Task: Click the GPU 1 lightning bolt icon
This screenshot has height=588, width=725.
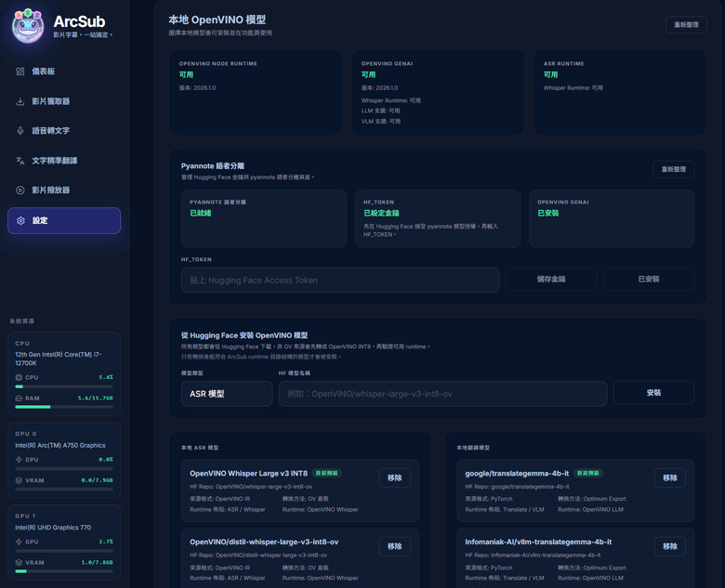Action: (x=19, y=542)
